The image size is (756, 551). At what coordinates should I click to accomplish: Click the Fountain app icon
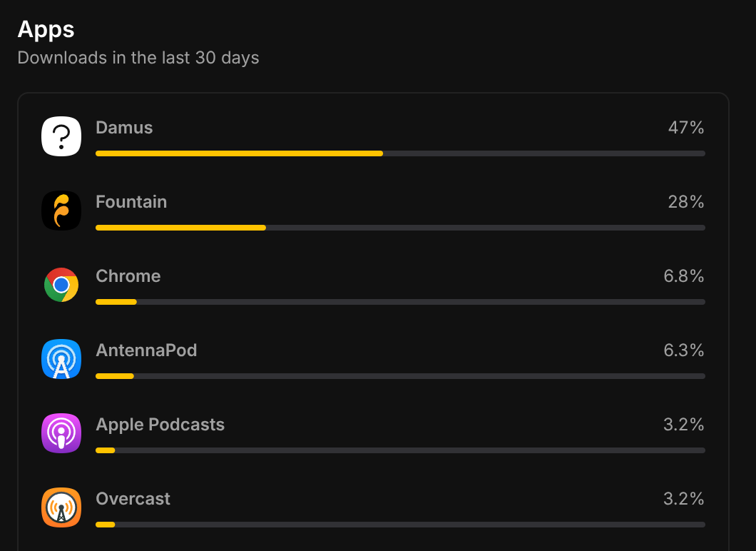tap(61, 210)
